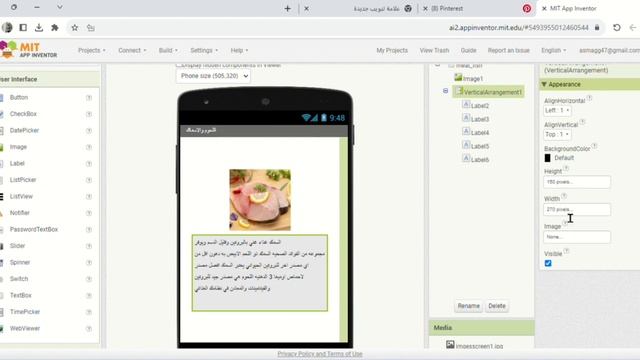640x360 pixels.
Task: Bookmark this page with the star icon
Action: click(75, 28)
